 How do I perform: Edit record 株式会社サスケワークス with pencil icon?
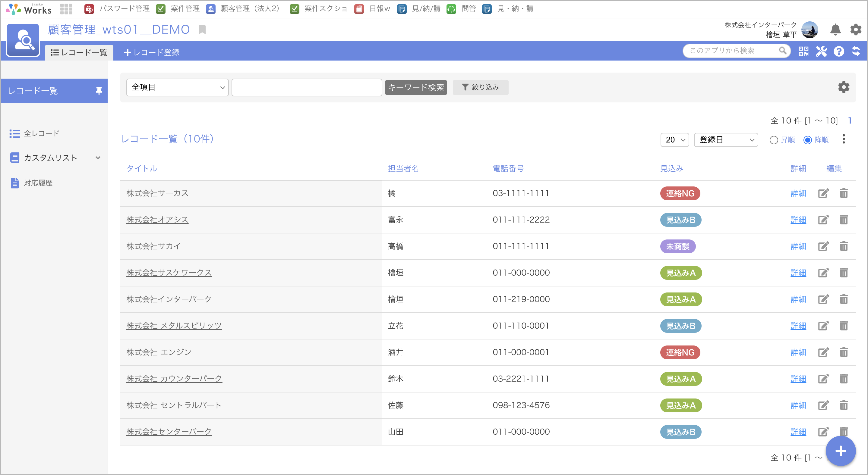tap(823, 273)
